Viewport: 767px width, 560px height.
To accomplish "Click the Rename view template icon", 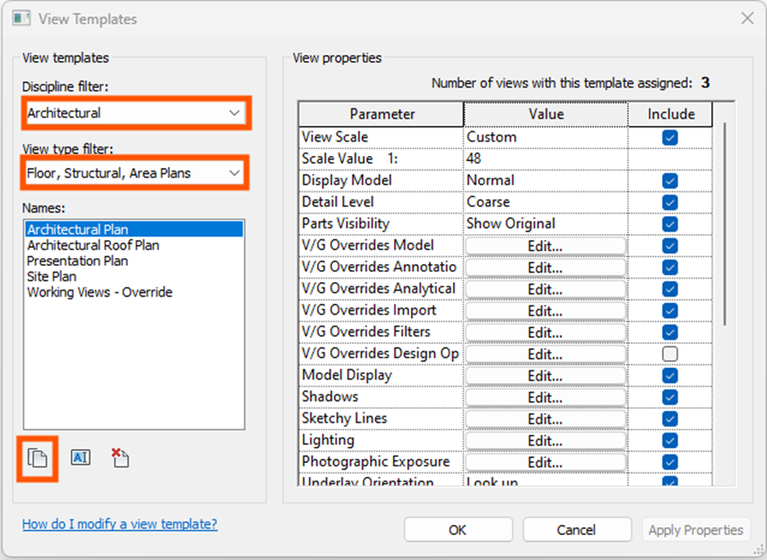I will [x=80, y=458].
